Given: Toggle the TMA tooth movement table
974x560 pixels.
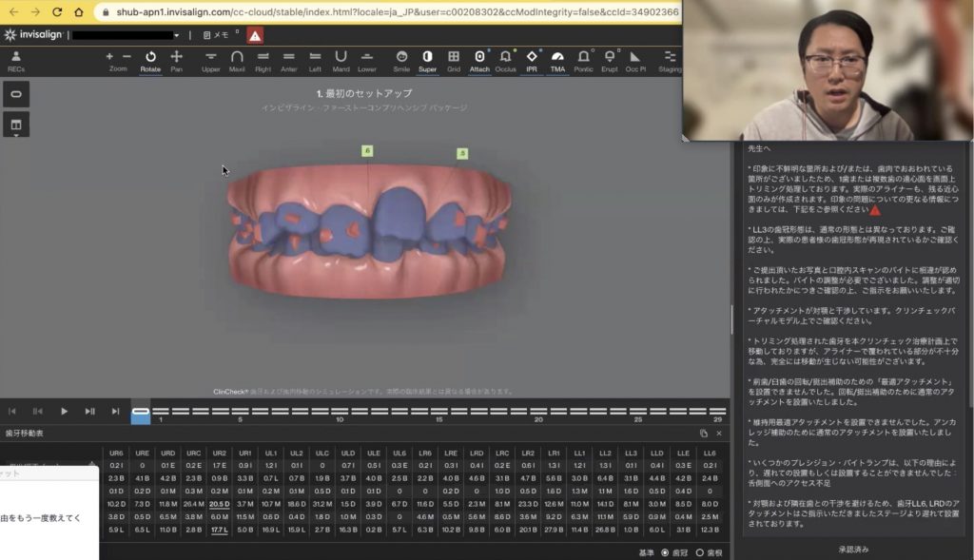Looking at the screenshot, I should click(557, 62).
